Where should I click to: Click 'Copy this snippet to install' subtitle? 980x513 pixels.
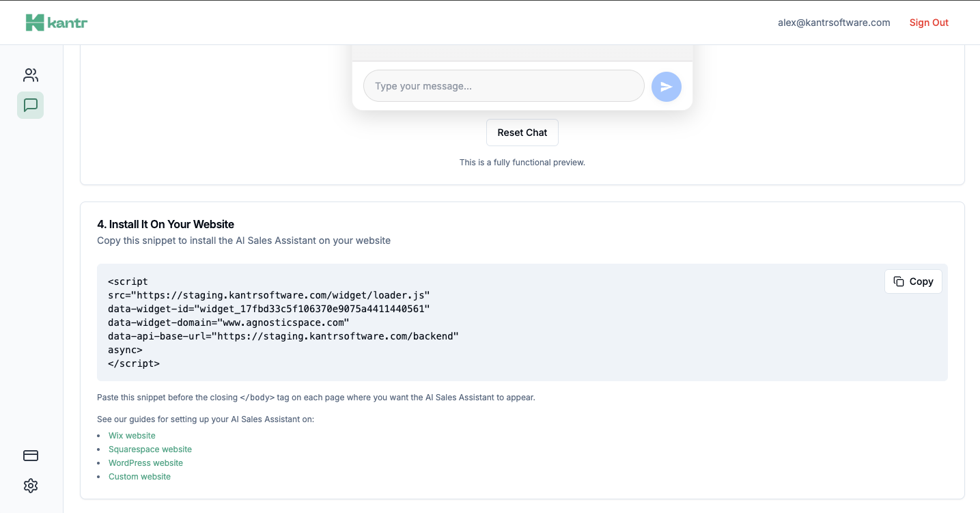click(244, 240)
